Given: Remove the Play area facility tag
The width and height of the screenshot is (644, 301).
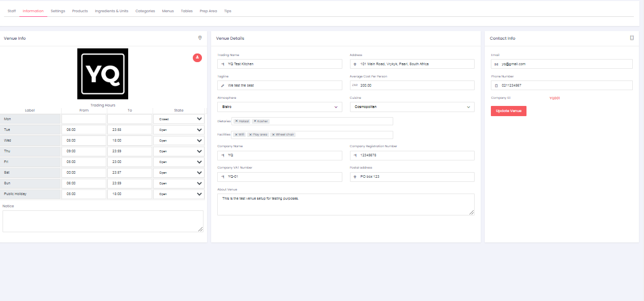Looking at the screenshot, I should point(250,134).
